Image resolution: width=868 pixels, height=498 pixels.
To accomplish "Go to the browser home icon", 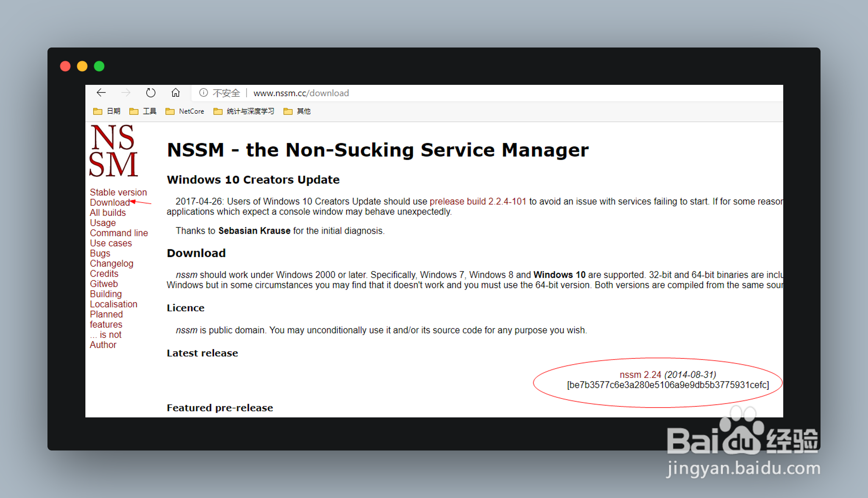I will point(175,92).
